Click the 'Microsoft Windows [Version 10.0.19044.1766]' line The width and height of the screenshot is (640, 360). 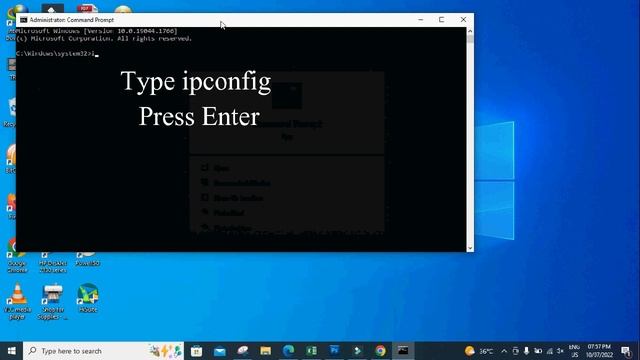(x=97, y=31)
